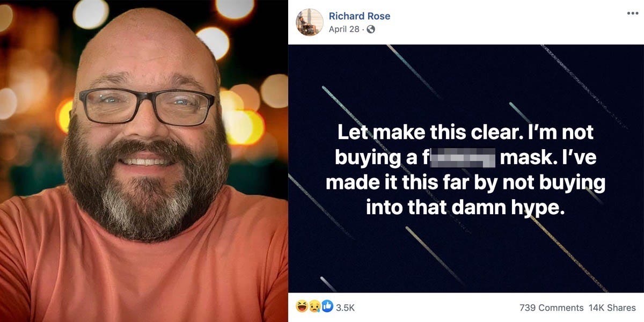Open Richard Rose's profile name link
Image resolution: width=644 pixels, height=322 pixels.
(360, 16)
